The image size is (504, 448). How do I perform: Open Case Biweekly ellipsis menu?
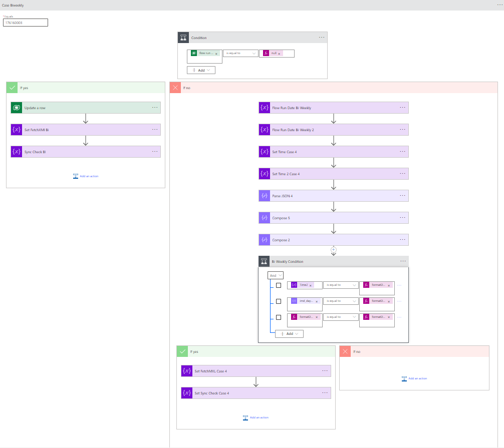pos(499,5)
